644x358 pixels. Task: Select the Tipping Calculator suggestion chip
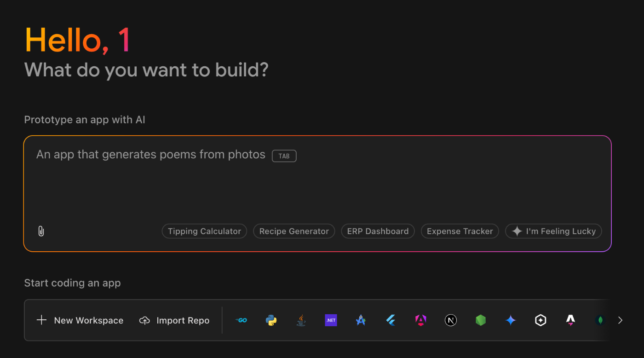pyautogui.click(x=204, y=231)
